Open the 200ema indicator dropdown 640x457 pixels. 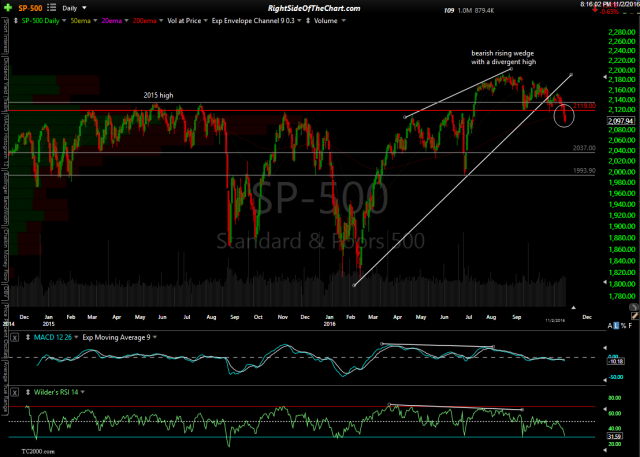pos(161,20)
